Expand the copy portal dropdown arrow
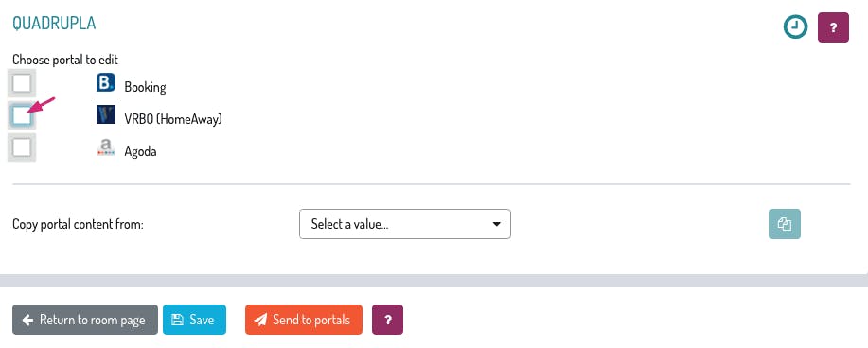This screenshot has height=348, width=868. coord(497,224)
